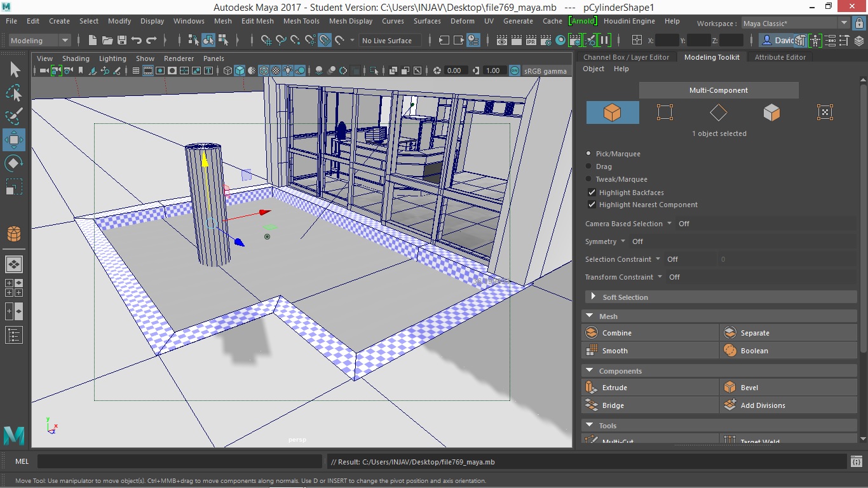The image size is (868, 488).
Task: Toggle use all lights in viewport
Action: coord(288,71)
